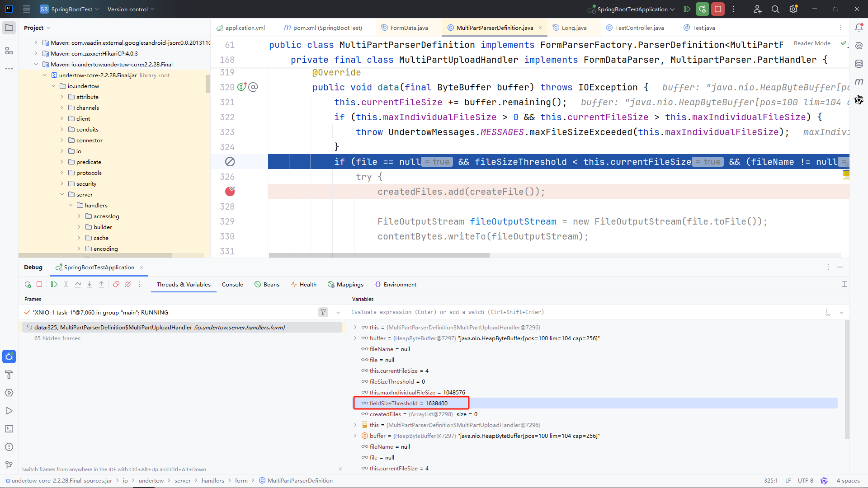
Task: Open SpringBootTestApplication run configuration dropdown
Action: pos(632,9)
